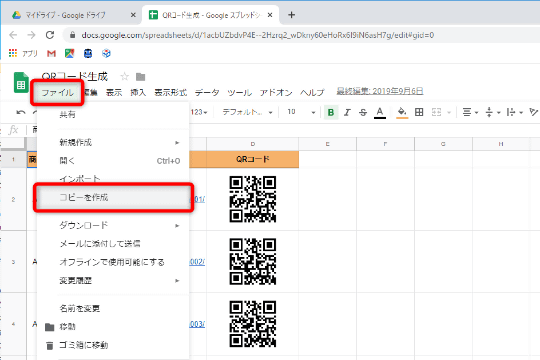Image resolution: width=540 pixels, height=360 pixels.
Task: Select 開く Ctrl+O menu item
Action: coord(113,161)
